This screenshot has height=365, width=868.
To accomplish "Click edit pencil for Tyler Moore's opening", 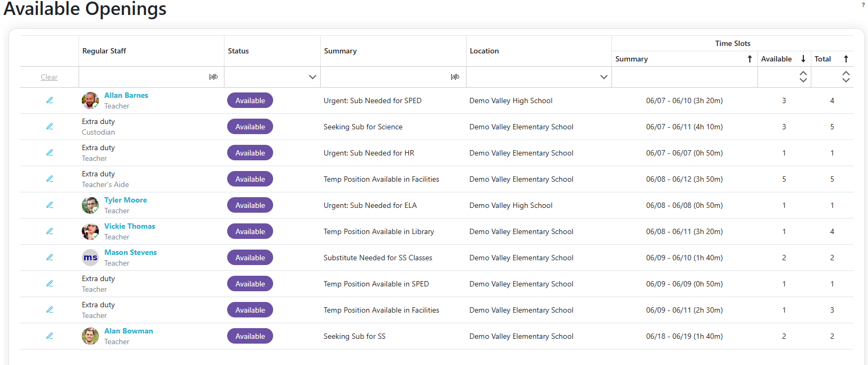I will pyautogui.click(x=50, y=205).
